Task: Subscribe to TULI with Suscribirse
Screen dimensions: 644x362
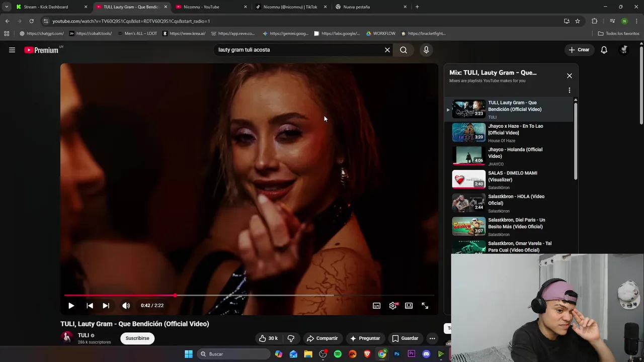Action: point(137,338)
